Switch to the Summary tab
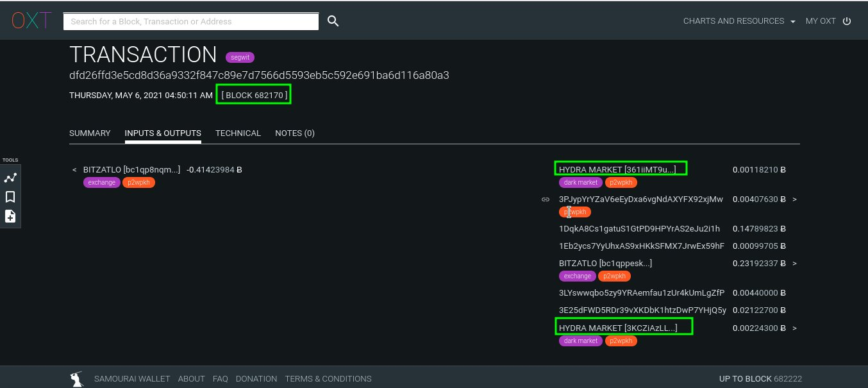 90,133
